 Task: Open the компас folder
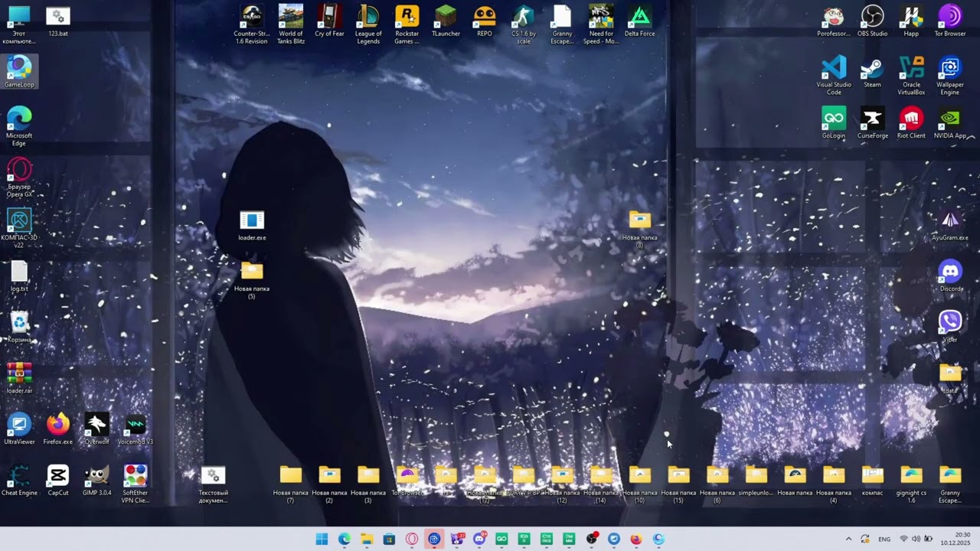tap(872, 481)
